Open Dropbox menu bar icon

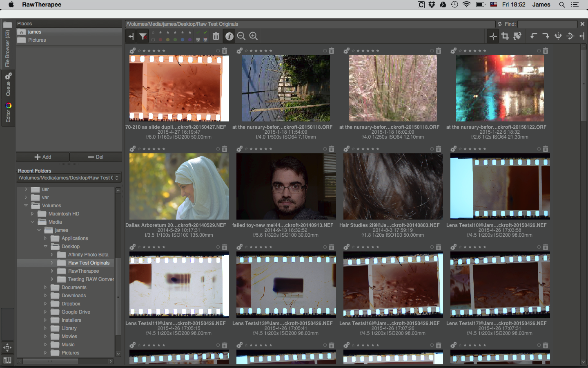coord(432,4)
